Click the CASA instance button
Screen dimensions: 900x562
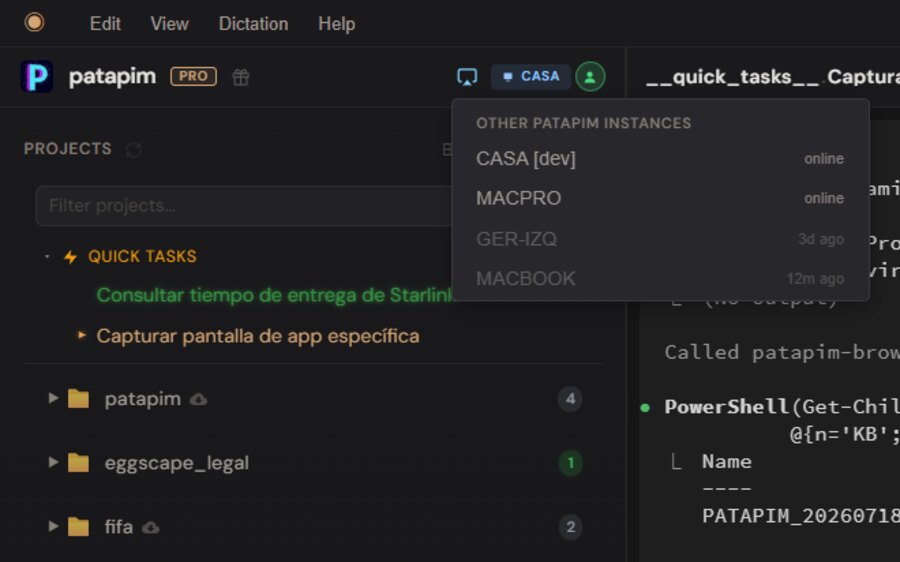[x=530, y=76]
